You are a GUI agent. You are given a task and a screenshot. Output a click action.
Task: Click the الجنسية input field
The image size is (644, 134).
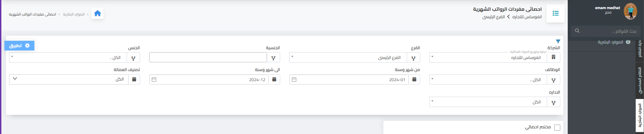[x=208, y=58]
